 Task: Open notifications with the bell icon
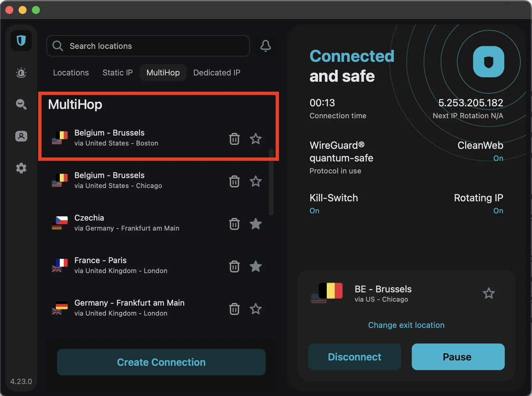click(265, 46)
